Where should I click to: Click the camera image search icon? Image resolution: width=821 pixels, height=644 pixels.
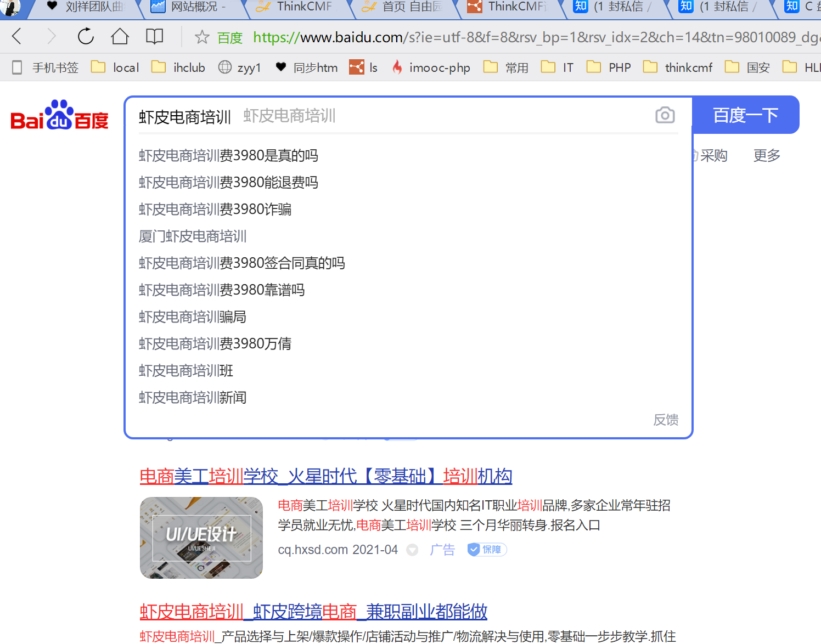(x=665, y=115)
